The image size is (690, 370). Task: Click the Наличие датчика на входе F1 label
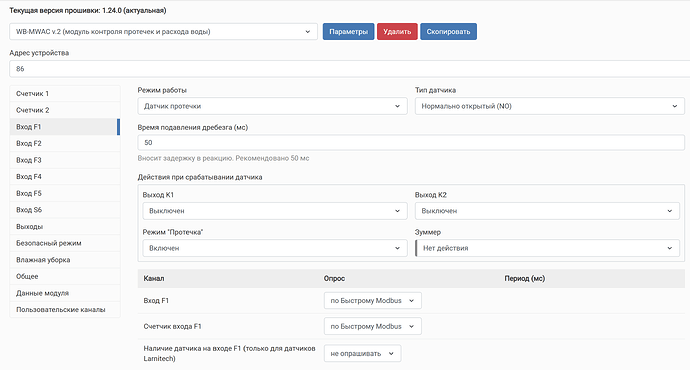229,353
